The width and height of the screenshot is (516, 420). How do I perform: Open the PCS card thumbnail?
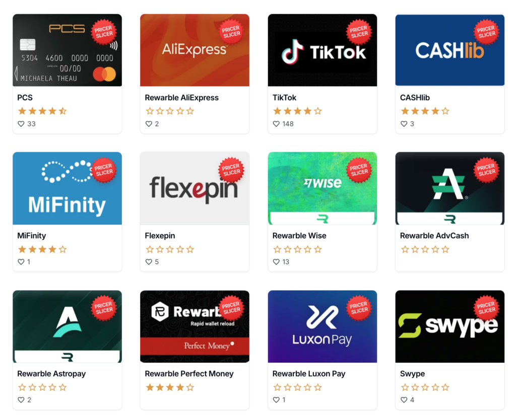pos(67,50)
